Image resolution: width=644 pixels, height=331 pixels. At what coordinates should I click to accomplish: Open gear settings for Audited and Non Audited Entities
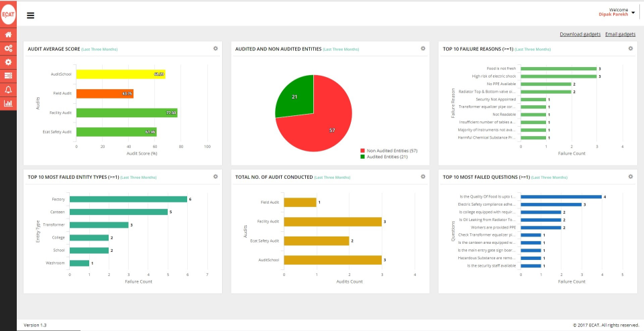coord(423,48)
